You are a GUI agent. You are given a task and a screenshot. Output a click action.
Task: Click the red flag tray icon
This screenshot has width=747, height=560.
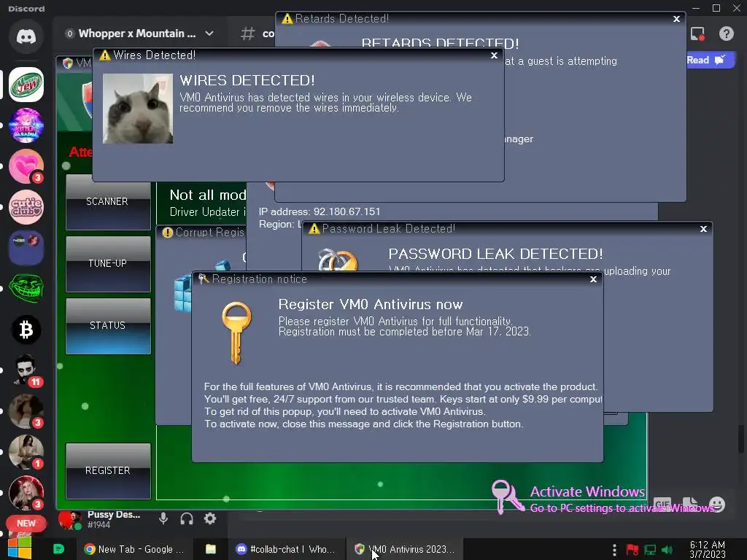tap(632, 550)
